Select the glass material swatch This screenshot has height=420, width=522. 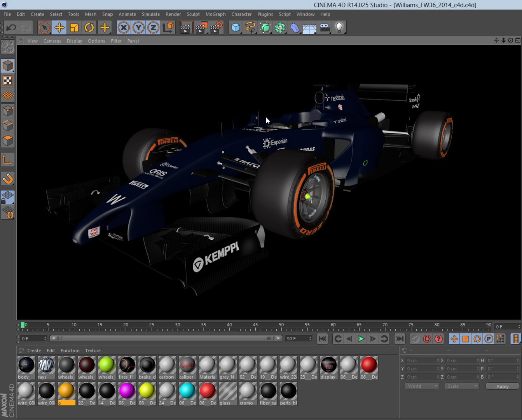(x=228, y=394)
